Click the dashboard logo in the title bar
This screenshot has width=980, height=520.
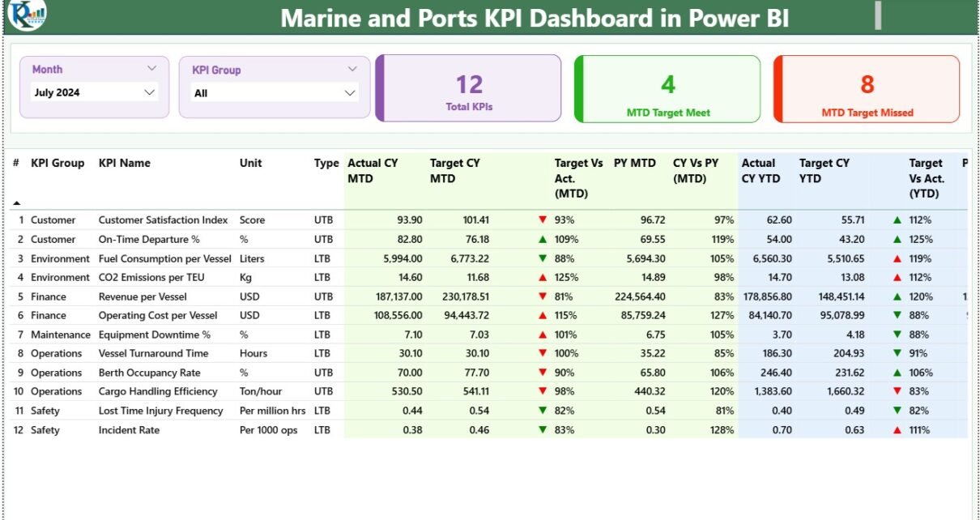(28, 15)
